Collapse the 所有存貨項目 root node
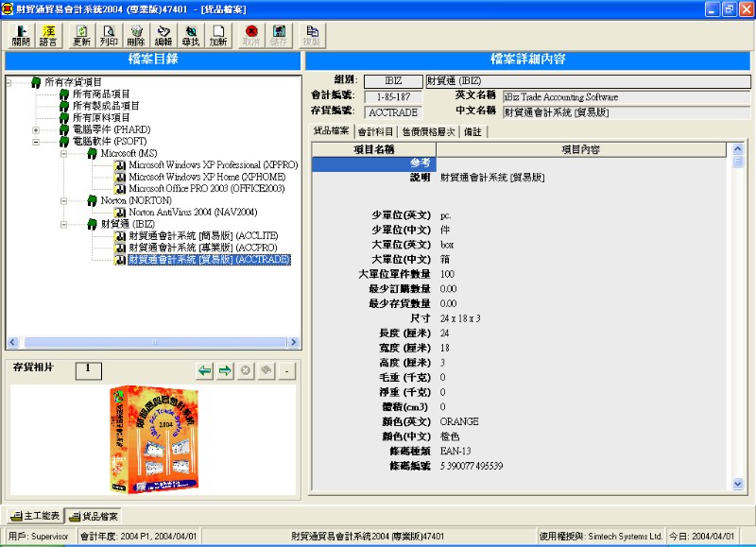The width and height of the screenshot is (756, 547). tap(9, 83)
